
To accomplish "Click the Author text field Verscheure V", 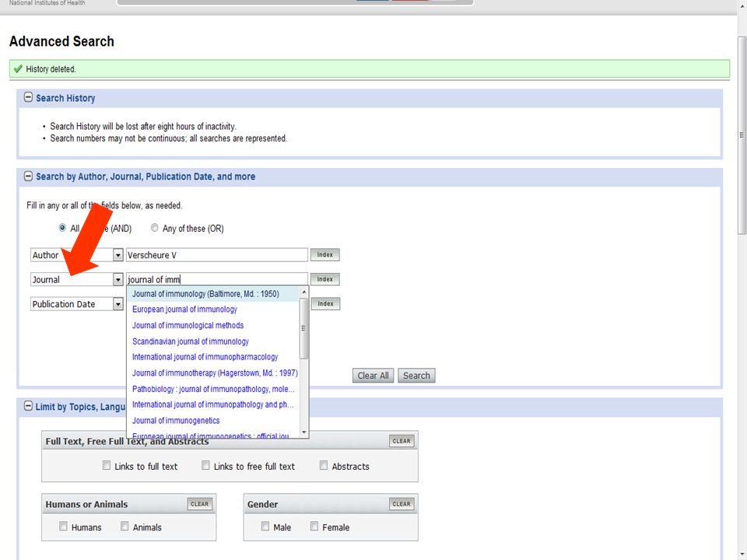I will click(217, 255).
